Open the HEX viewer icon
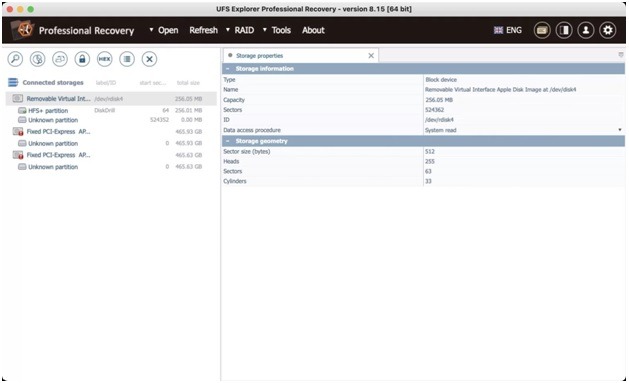This screenshot has height=383, width=629. click(x=105, y=59)
